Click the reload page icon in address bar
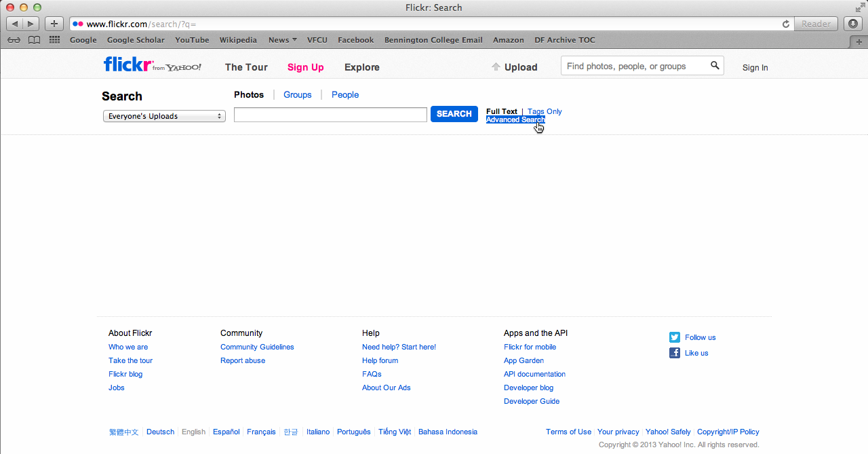Image resolution: width=868 pixels, height=454 pixels. (x=786, y=24)
